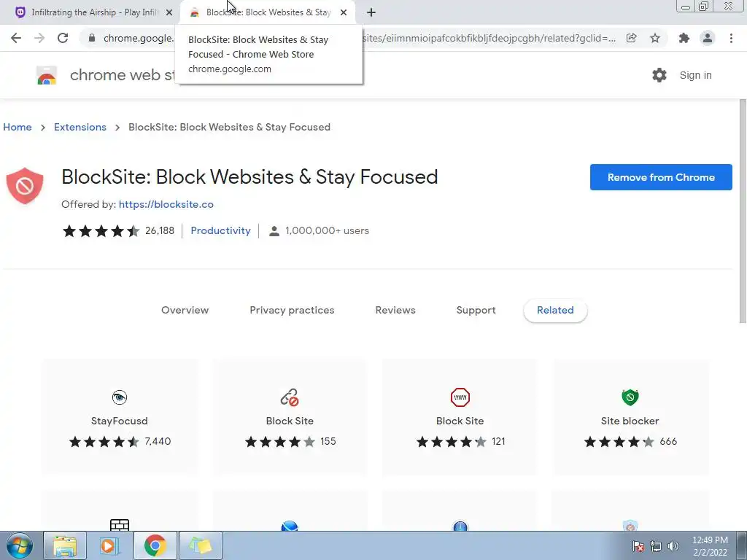Open Windows Explorer from taskbar
747x560 pixels.
[65, 545]
